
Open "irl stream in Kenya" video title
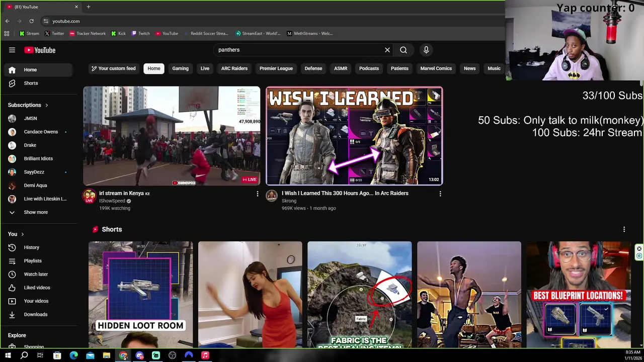click(x=124, y=193)
